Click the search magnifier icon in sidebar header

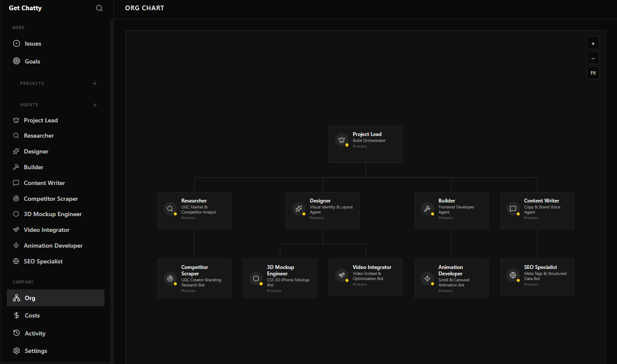point(99,8)
